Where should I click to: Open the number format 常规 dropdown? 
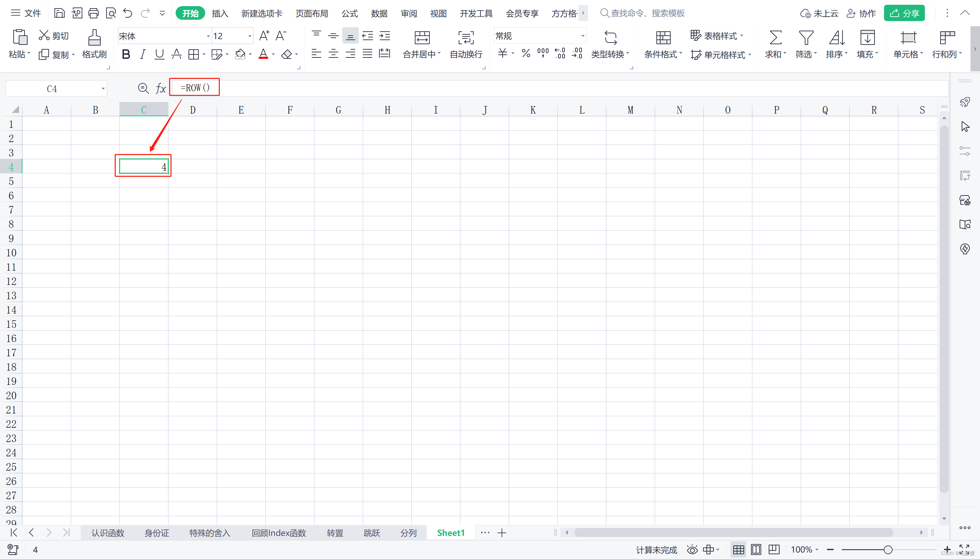coord(583,36)
